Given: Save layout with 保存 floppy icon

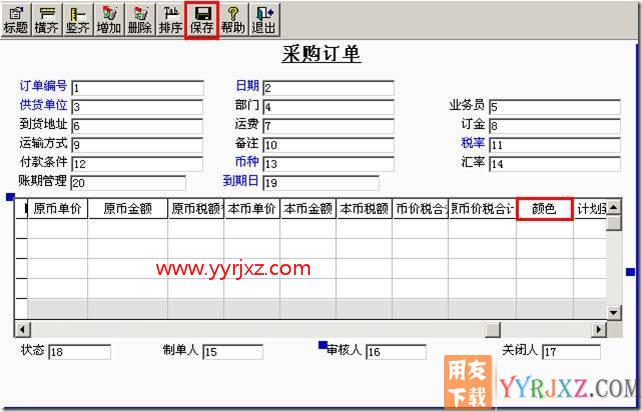Looking at the screenshot, I should (x=202, y=19).
